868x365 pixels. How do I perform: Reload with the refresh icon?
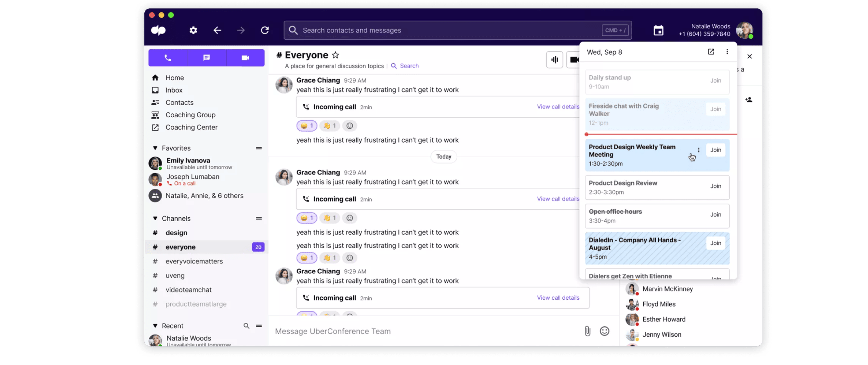click(265, 30)
